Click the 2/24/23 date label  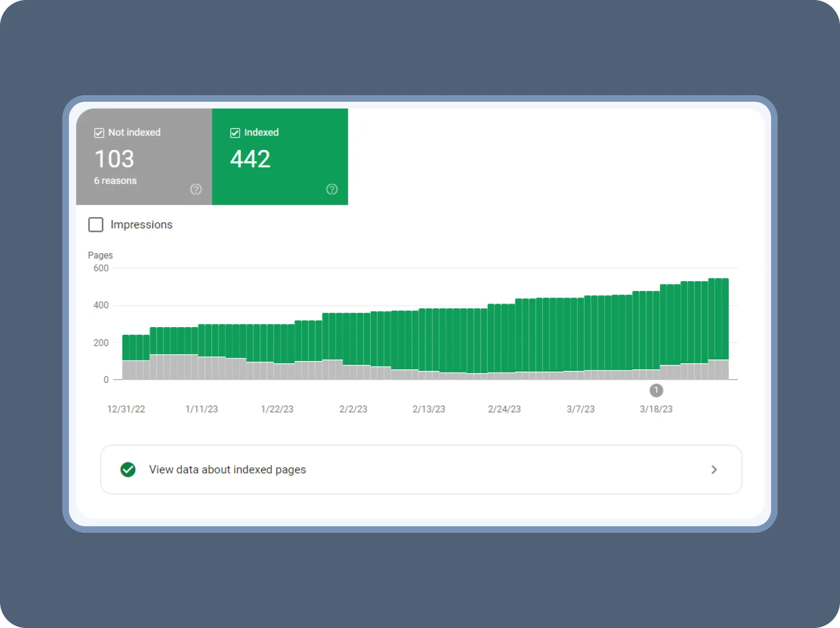(504, 409)
